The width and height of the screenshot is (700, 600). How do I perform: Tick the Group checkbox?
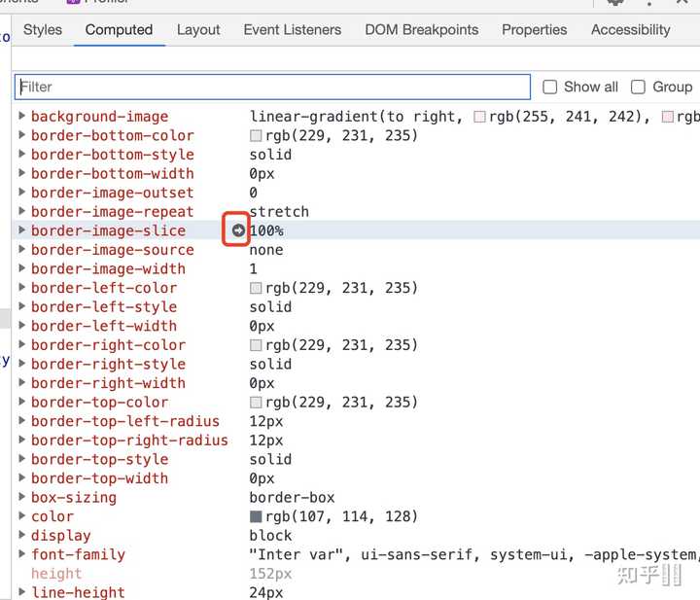coord(638,87)
